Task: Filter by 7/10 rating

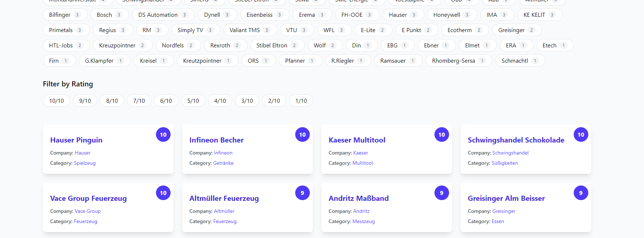Action: (139, 101)
